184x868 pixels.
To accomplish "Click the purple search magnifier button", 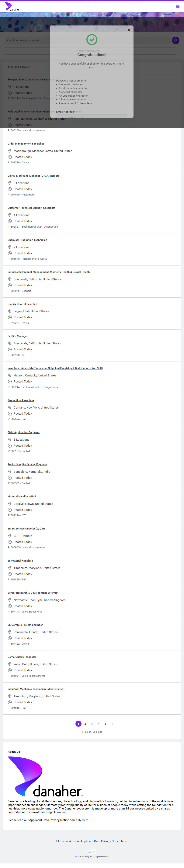I will pyautogui.click(x=175, y=40).
